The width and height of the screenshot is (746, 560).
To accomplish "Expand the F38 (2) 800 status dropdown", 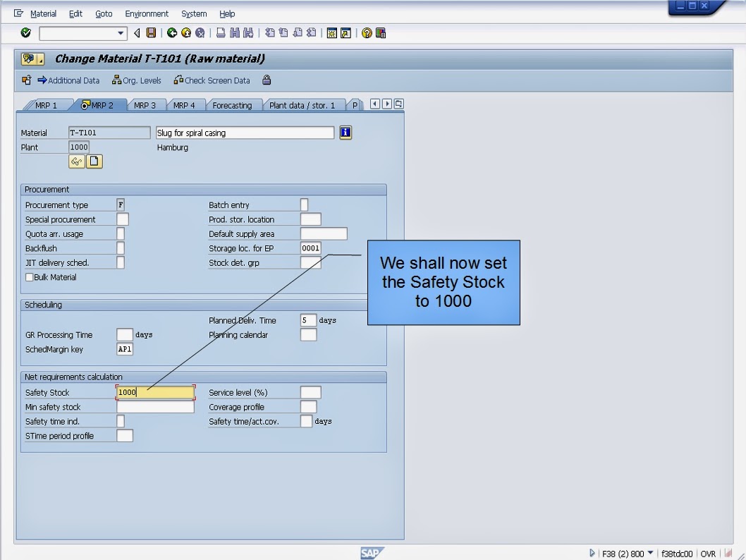I will point(650,553).
